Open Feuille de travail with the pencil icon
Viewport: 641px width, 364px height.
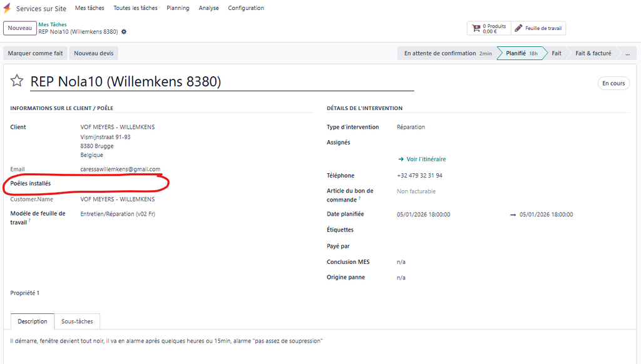click(x=538, y=28)
